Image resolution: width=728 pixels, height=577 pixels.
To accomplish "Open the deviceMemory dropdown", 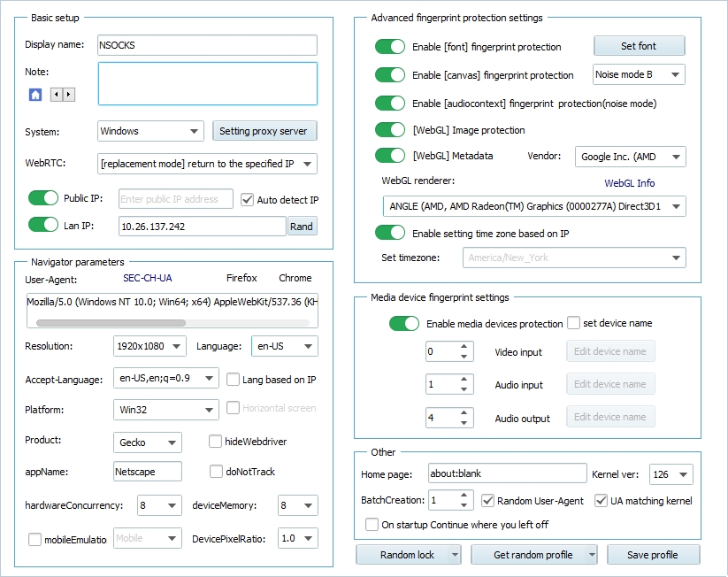I will [x=297, y=505].
